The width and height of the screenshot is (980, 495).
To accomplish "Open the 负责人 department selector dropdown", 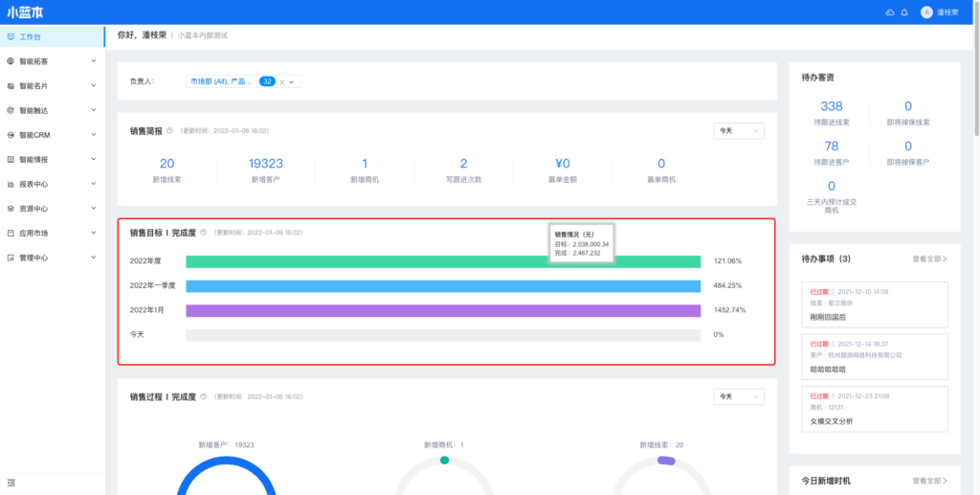I will [292, 81].
